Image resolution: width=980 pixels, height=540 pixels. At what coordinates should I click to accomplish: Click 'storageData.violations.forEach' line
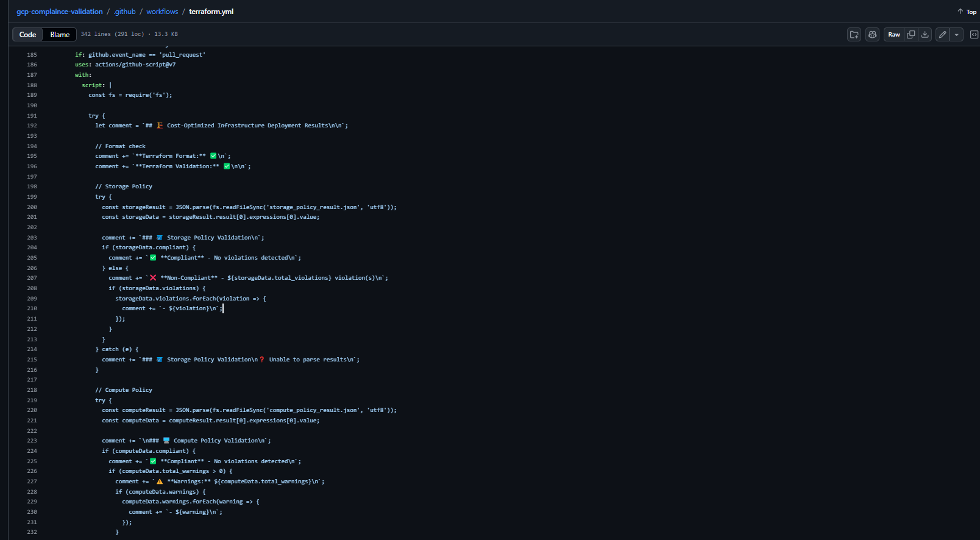191,299
